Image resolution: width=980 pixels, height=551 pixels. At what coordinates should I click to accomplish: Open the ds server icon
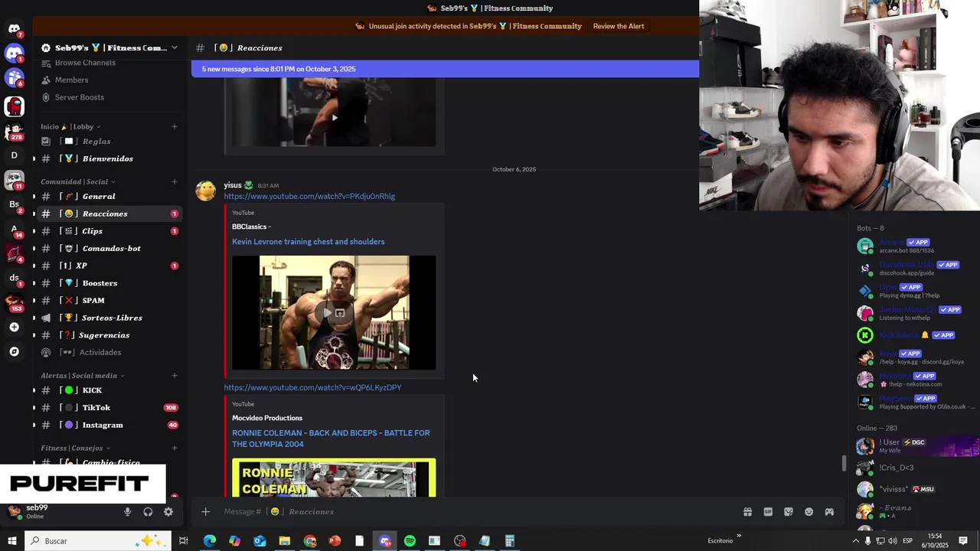point(14,278)
